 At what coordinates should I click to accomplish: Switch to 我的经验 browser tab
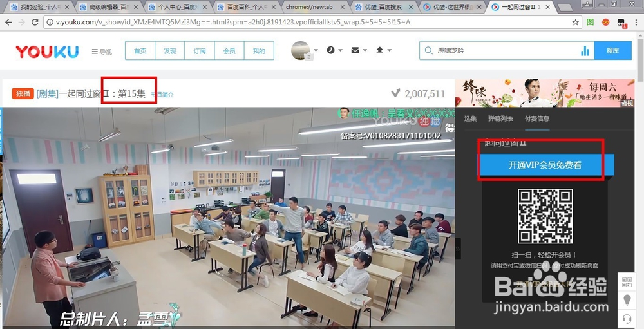(39, 7)
